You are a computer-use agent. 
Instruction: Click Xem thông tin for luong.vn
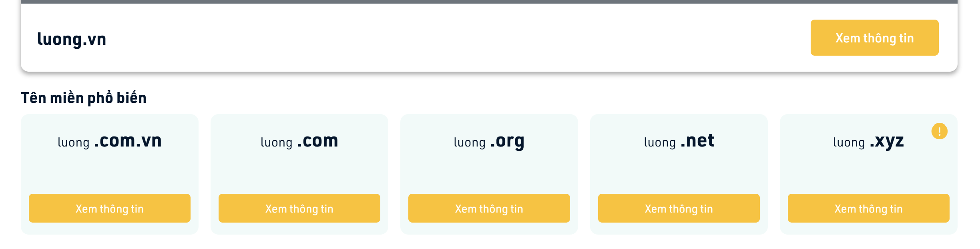click(874, 38)
